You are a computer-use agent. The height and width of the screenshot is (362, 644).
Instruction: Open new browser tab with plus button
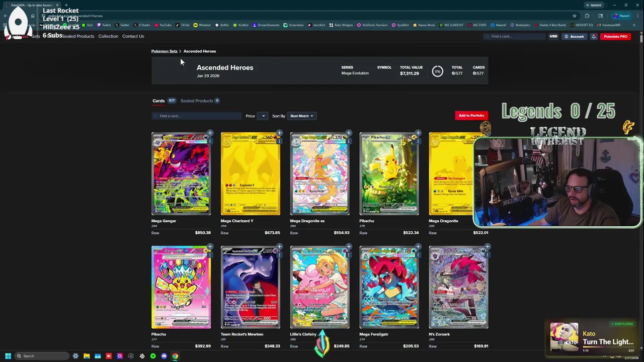66,5
